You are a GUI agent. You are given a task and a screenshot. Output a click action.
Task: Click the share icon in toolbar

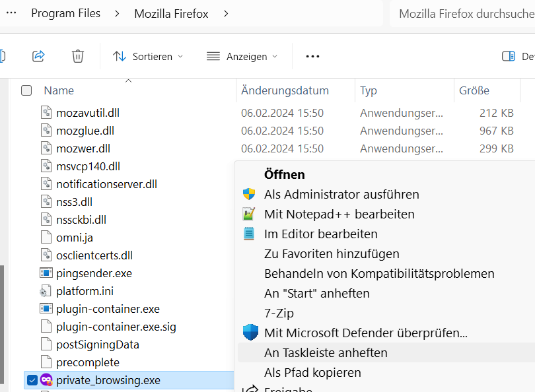coord(38,56)
